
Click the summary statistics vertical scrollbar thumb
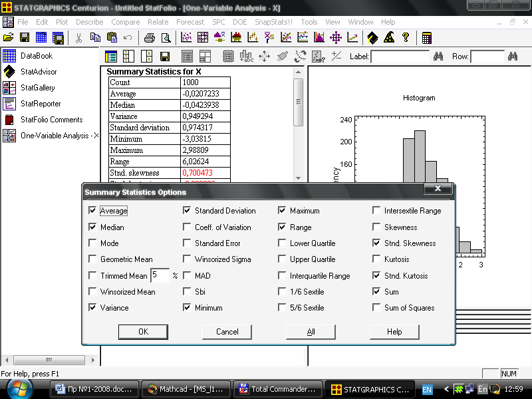(x=298, y=102)
